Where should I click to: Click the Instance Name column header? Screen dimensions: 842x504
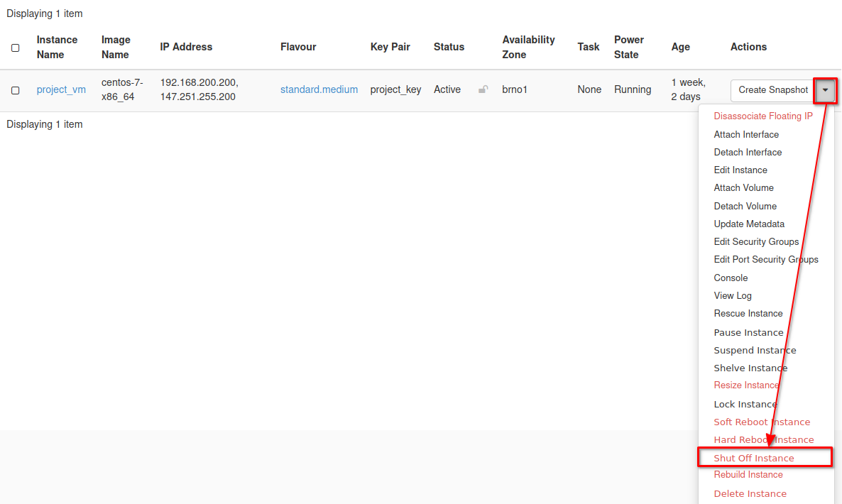(x=57, y=47)
